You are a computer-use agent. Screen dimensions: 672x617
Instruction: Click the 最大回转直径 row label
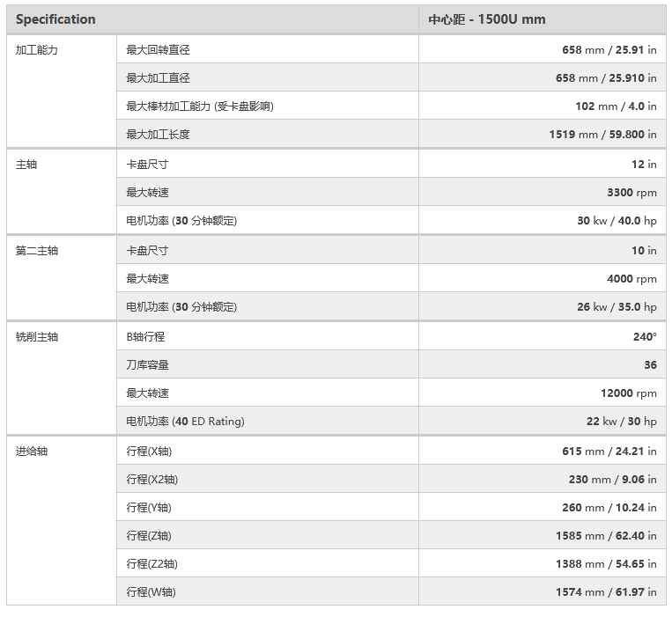158,50
